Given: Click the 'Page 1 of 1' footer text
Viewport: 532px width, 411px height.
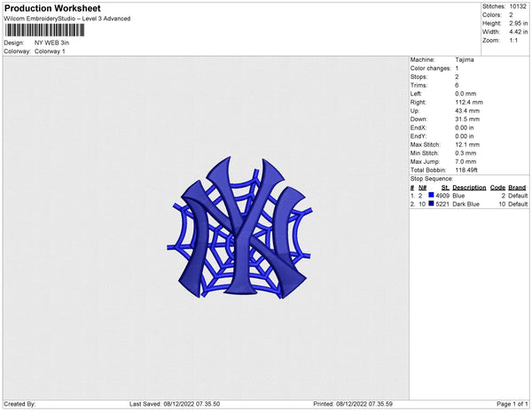Looking at the screenshot, I should (512, 404).
